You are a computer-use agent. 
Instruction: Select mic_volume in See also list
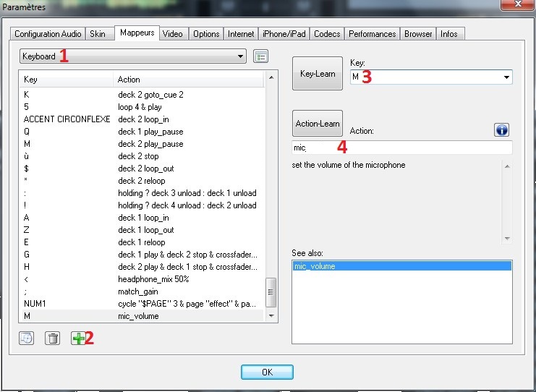point(401,266)
